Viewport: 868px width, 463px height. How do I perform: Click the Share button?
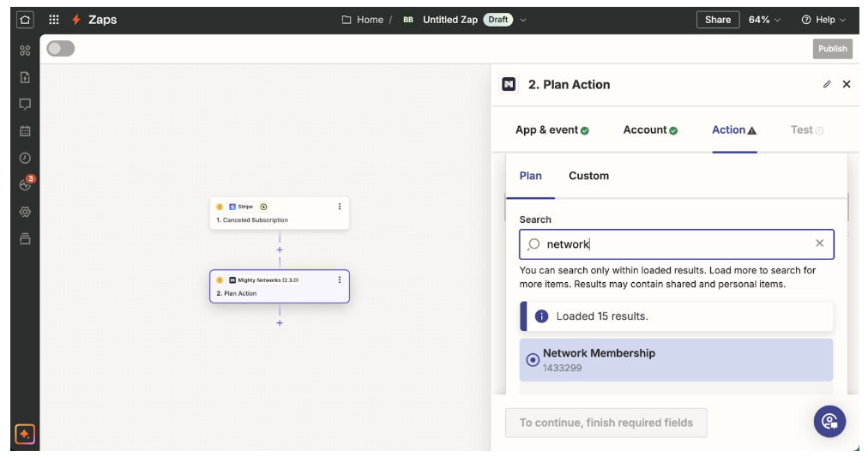click(718, 20)
